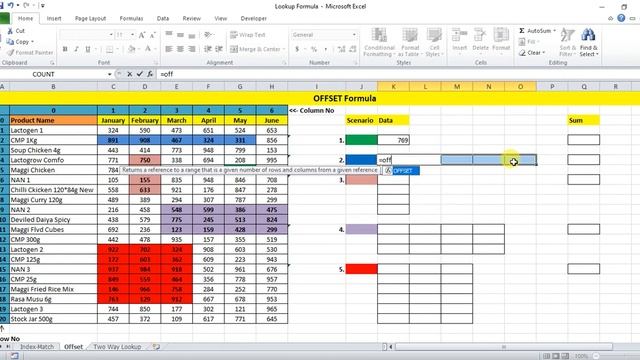The height and width of the screenshot is (360, 640).
Task: Toggle Merge & Center
Action: [x=255, y=49]
